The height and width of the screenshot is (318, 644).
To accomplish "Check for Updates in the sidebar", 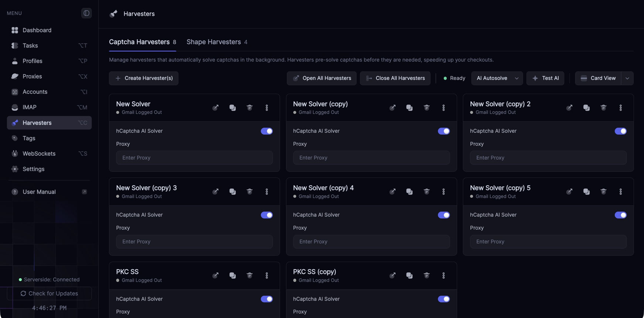I will (49, 294).
